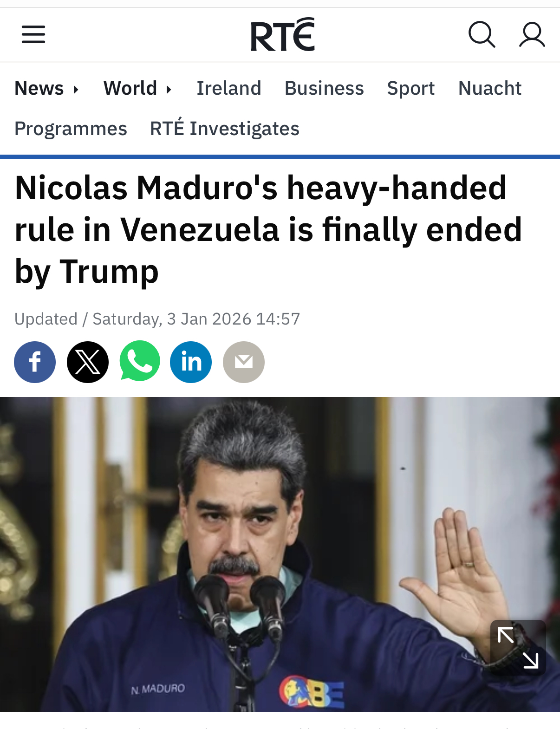Open the Ireland section
Image resolution: width=560 pixels, height=729 pixels.
229,88
